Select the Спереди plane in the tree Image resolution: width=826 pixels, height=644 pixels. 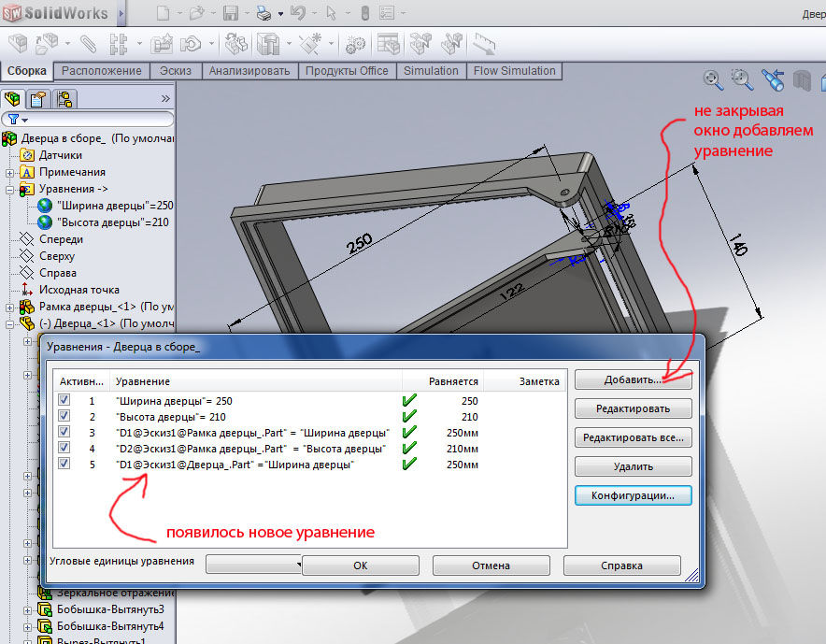coord(61,239)
